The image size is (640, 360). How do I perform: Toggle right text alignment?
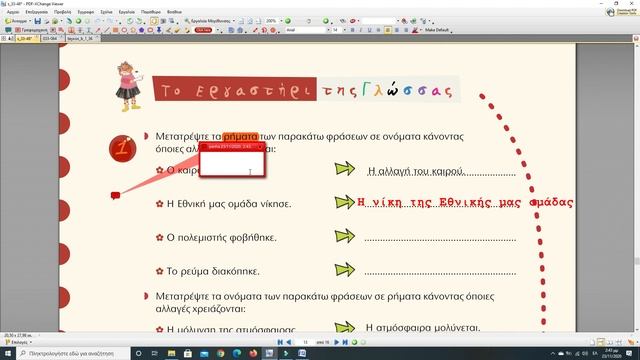click(x=406, y=30)
